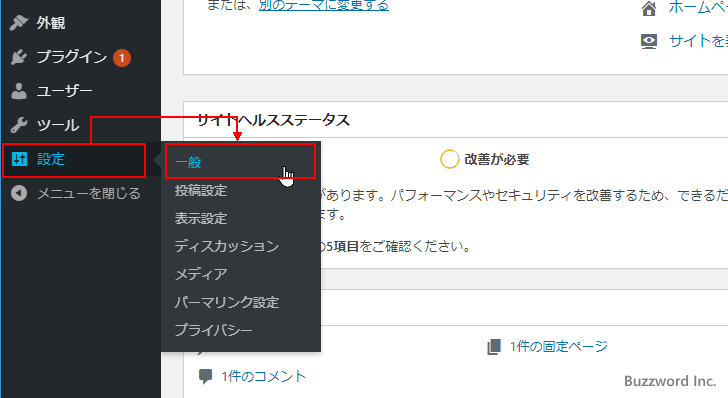Viewport: 728px width, 398px height.
Task: Choose プライバシー in the submenu
Action: coord(214,330)
